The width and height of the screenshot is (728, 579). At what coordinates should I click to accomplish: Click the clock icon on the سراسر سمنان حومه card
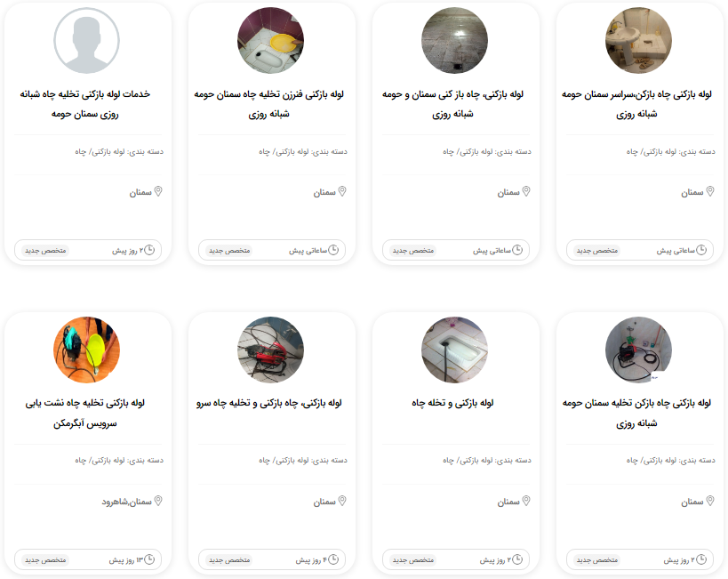point(701,250)
